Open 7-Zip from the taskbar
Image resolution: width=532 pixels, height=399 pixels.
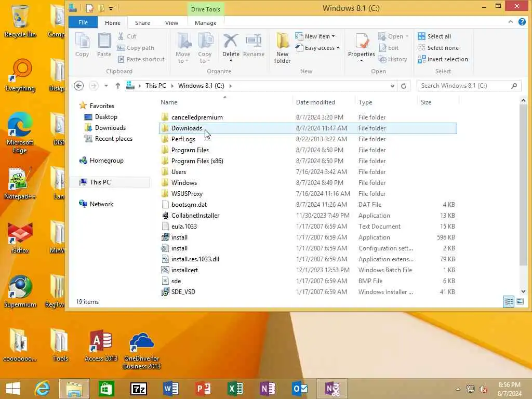point(139,389)
